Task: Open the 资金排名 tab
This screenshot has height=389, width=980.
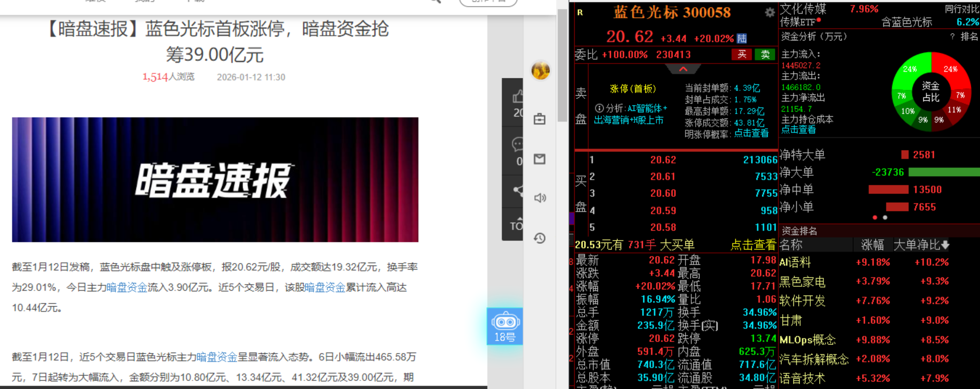Action: coord(800,231)
